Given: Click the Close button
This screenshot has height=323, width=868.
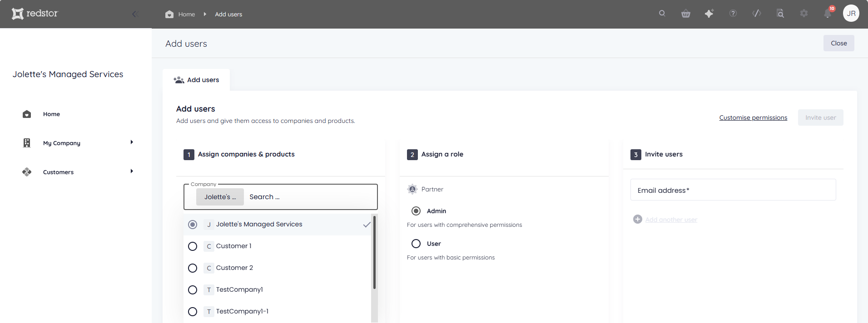Looking at the screenshot, I should [839, 43].
